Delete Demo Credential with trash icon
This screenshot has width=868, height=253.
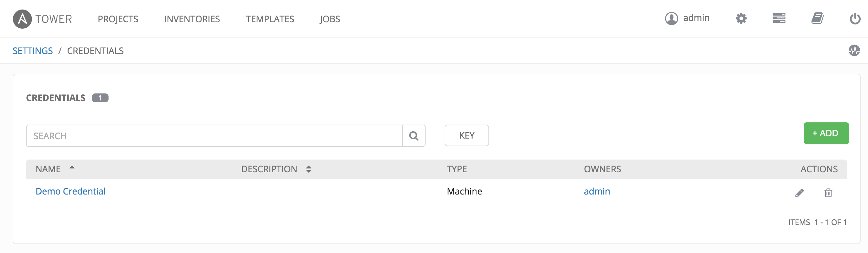pos(828,193)
